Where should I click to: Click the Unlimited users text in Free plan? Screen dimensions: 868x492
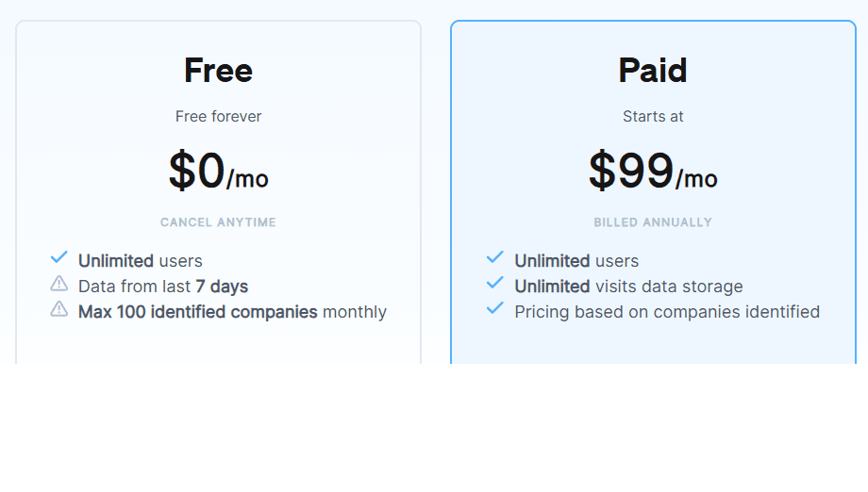pos(141,261)
